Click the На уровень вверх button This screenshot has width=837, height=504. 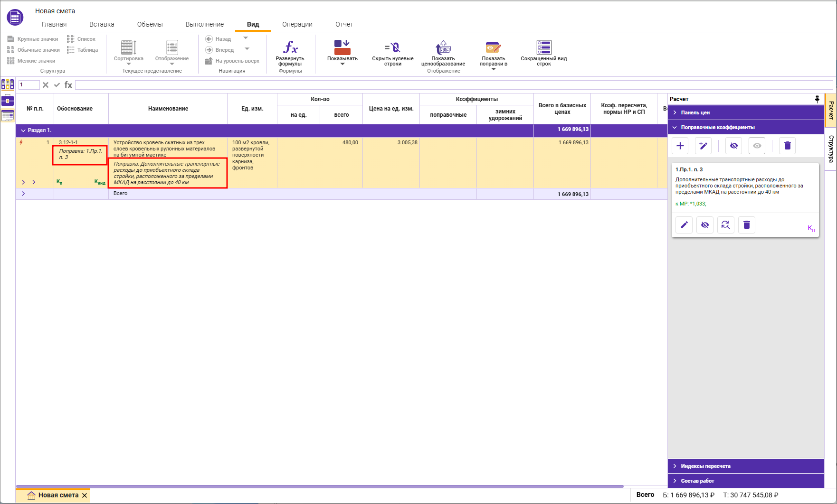[x=232, y=61]
